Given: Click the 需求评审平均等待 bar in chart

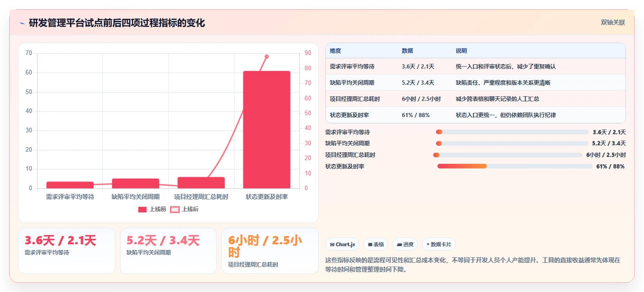Looking at the screenshot, I should pyautogui.click(x=70, y=185).
